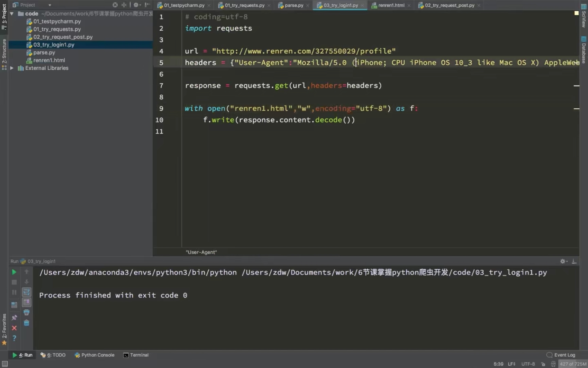The height and width of the screenshot is (368, 588).
Task: Click restore layout icon in Run panel
Action: coord(14,305)
